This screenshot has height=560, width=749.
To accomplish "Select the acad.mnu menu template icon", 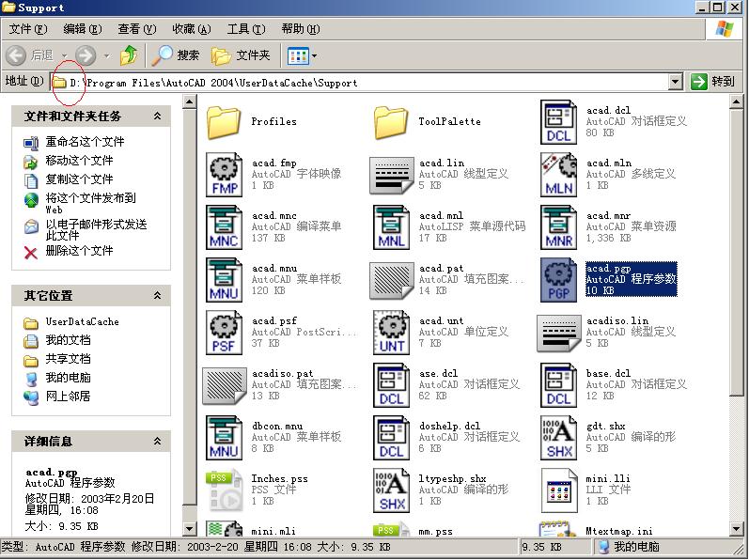I will coord(224,280).
